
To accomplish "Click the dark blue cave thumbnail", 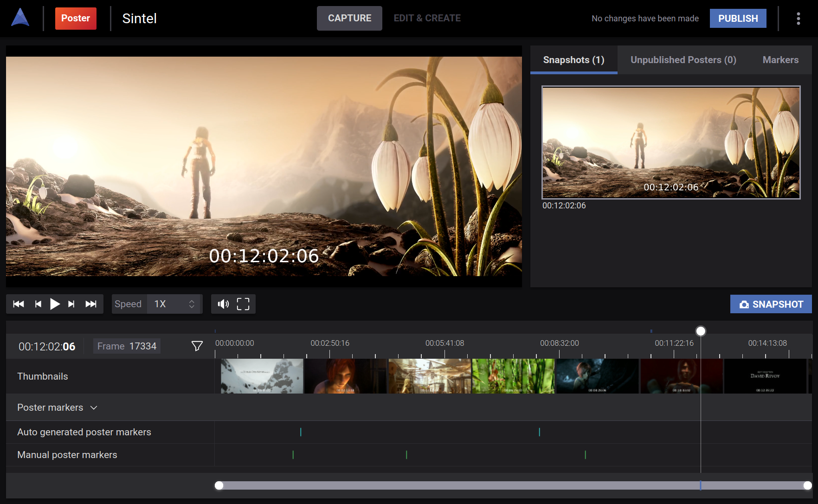I will click(x=597, y=376).
